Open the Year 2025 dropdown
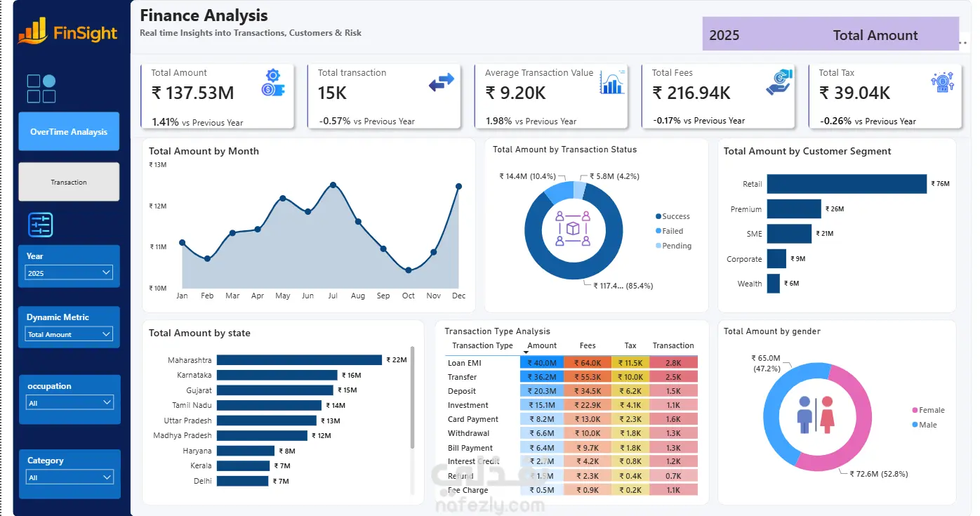This screenshot has height=516, width=980. click(69, 273)
